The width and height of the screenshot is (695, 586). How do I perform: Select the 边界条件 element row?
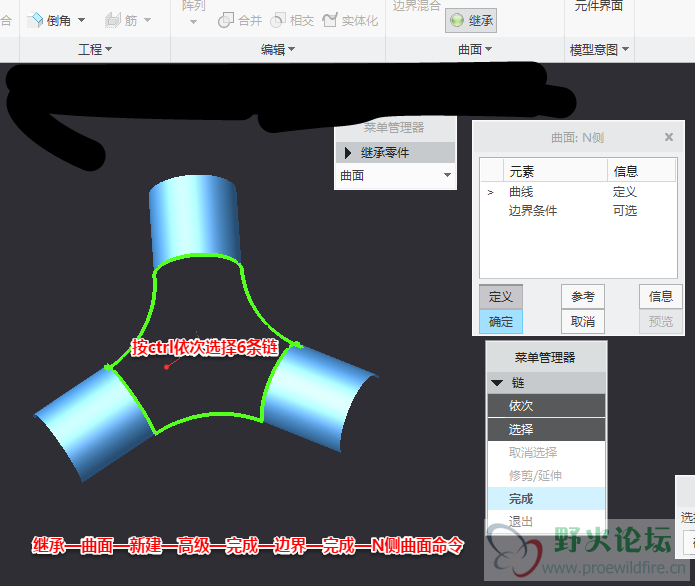tap(578, 211)
